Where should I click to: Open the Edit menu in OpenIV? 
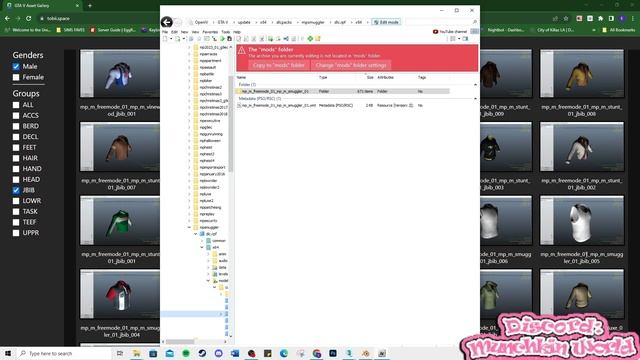[174, 32]
